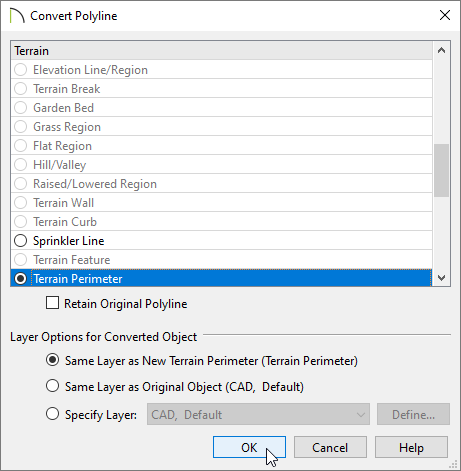Image resolution: width=461 pixels, height=471 pixels.
Task: Click the list scroll down arrow
Action: (x=441, y=278)
